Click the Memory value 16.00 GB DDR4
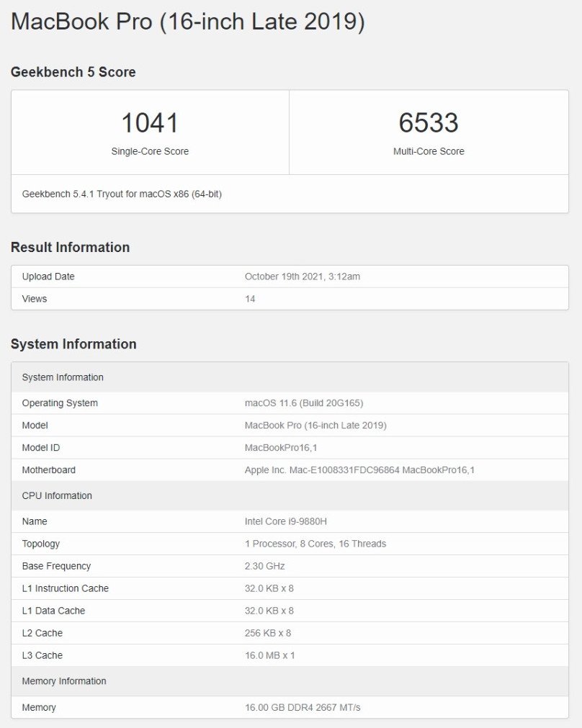The width and height of the screenshot is (582, 728). point(303,708)
